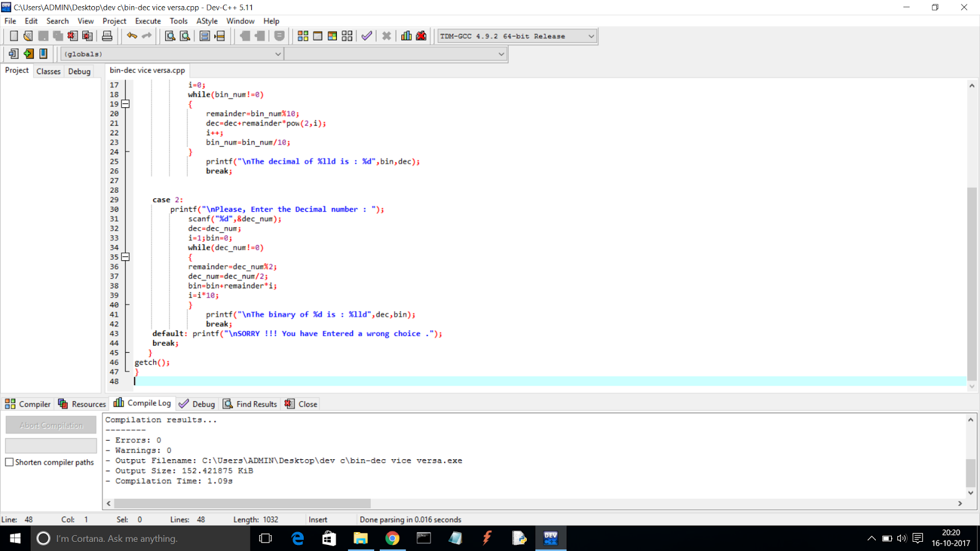Select the Compile icon on the toolbar
Screen dimensions: 980x551
click(303, 36)
